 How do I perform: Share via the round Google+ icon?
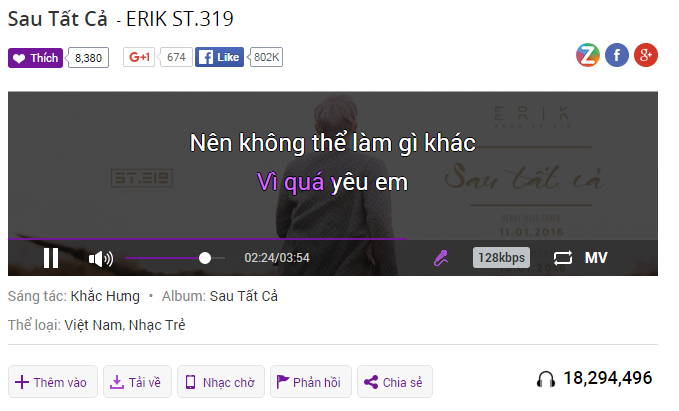(646, 55)
